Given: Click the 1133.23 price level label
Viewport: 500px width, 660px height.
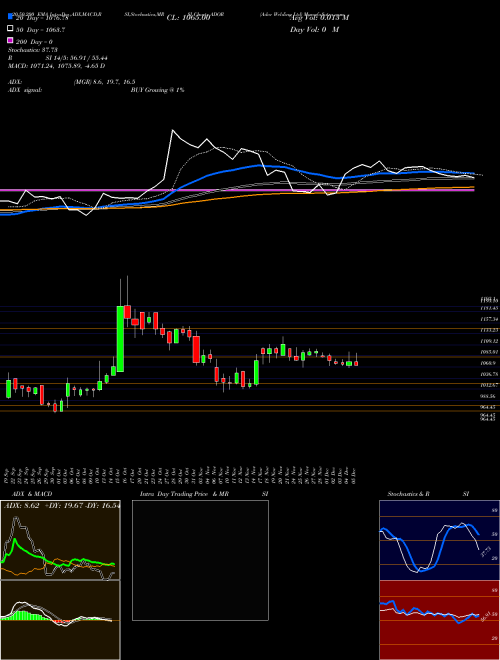Looking at the screenshot, I should point(489,330).
